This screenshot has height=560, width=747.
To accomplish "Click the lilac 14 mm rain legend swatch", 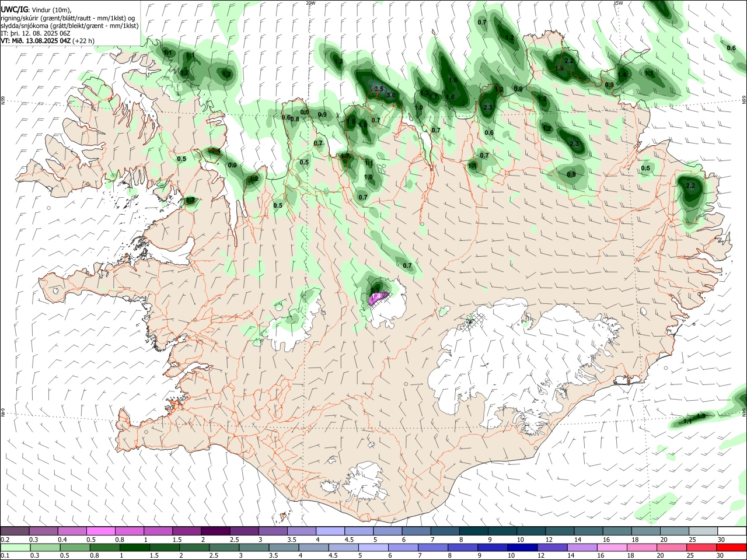I will pyautogui.click(x=582, y=547).
